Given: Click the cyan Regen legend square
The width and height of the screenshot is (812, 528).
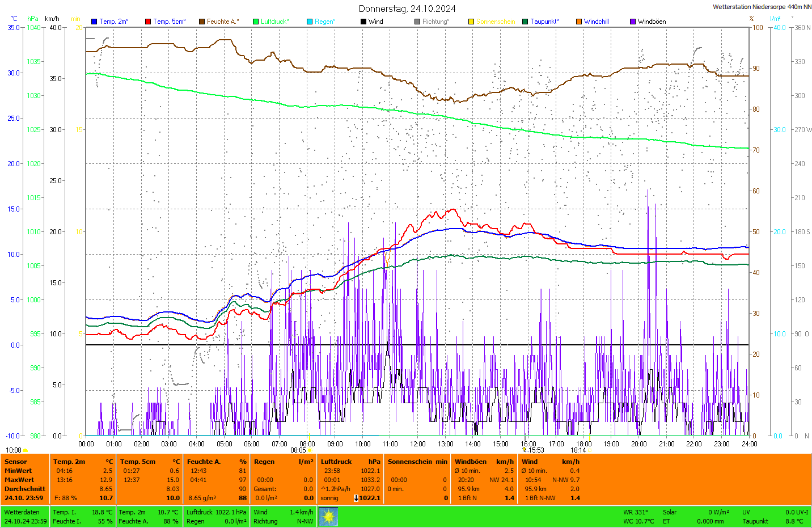Looking at the screenshot, I should (310, 22).
